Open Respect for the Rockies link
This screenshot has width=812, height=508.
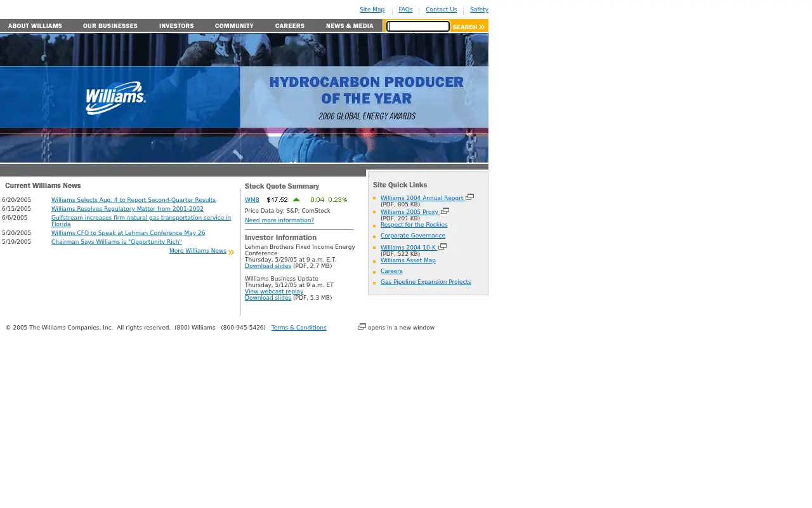click(x=414, y=225)
